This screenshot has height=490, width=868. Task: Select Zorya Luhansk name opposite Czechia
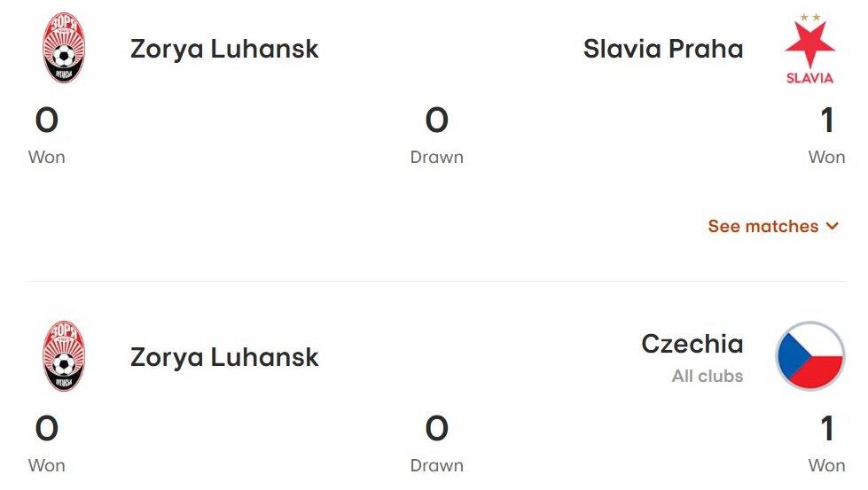click(x=224, y=356)
